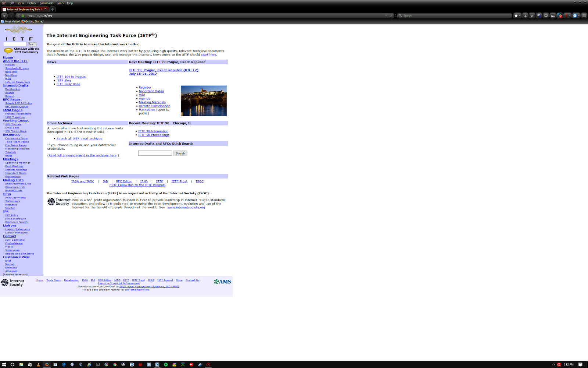Open Steam from the taskbar
This screenshot has height=368, width=588.
[x=200, y=364]
